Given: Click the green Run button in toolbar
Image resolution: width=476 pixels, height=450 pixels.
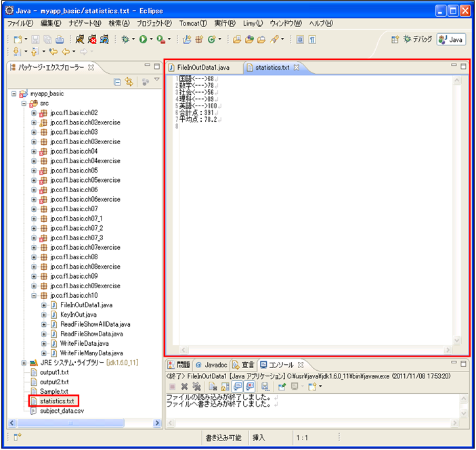Looking at the screenshot, I should tap(144, 40).
